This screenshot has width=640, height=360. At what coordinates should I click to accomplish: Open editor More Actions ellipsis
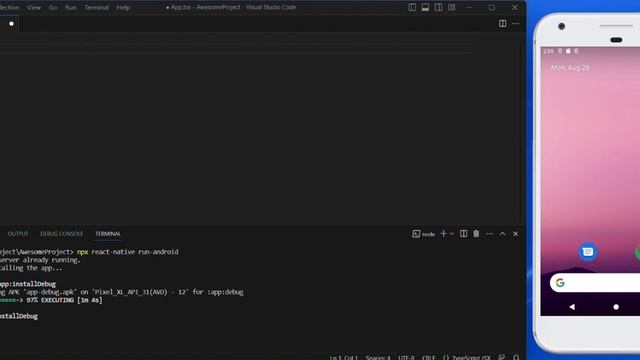click(x=516, y=24)
